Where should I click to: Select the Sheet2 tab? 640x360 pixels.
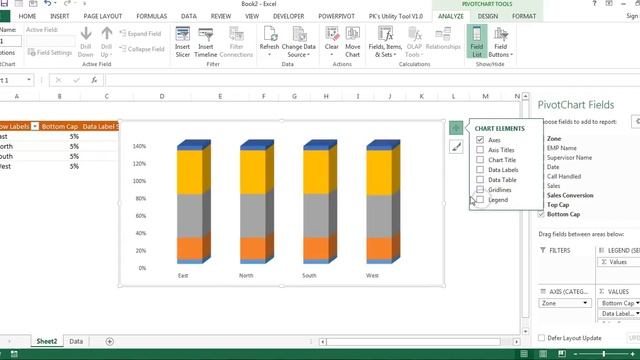tap(47, 341)
